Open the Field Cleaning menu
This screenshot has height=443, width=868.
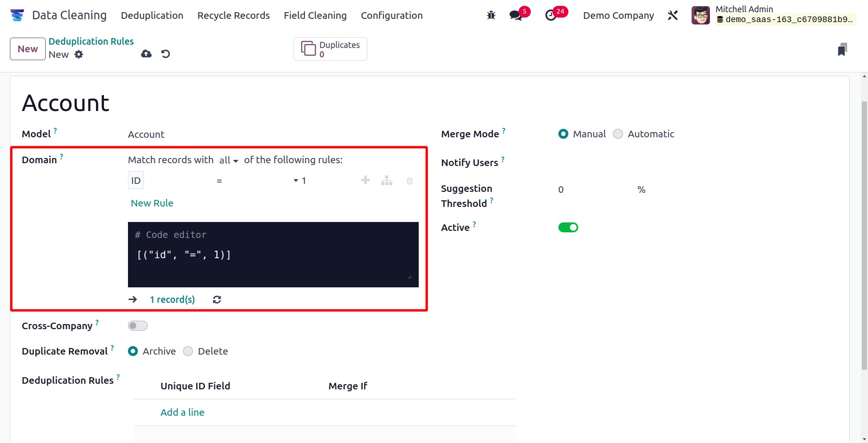pos(315,16)
